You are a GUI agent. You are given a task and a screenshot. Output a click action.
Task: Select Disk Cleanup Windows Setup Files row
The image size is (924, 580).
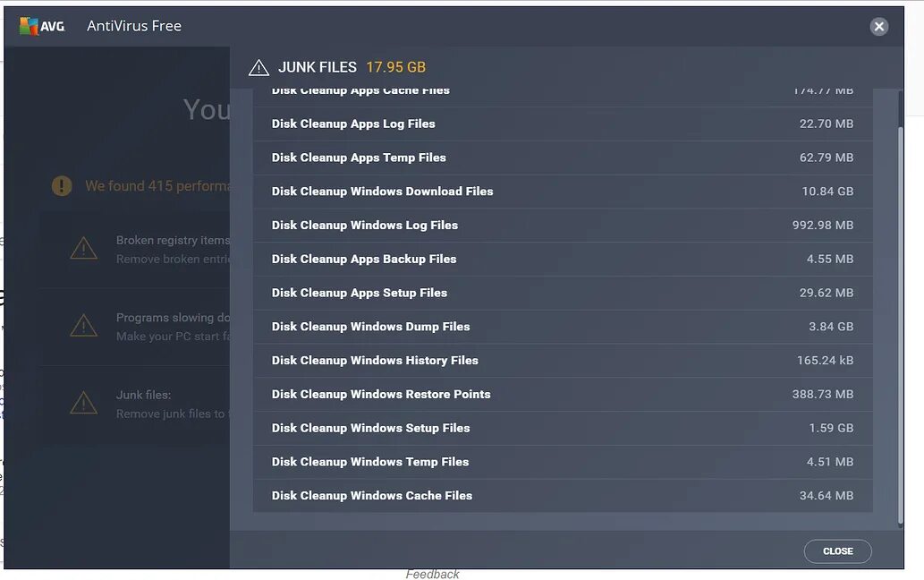[x=563, y=428]
